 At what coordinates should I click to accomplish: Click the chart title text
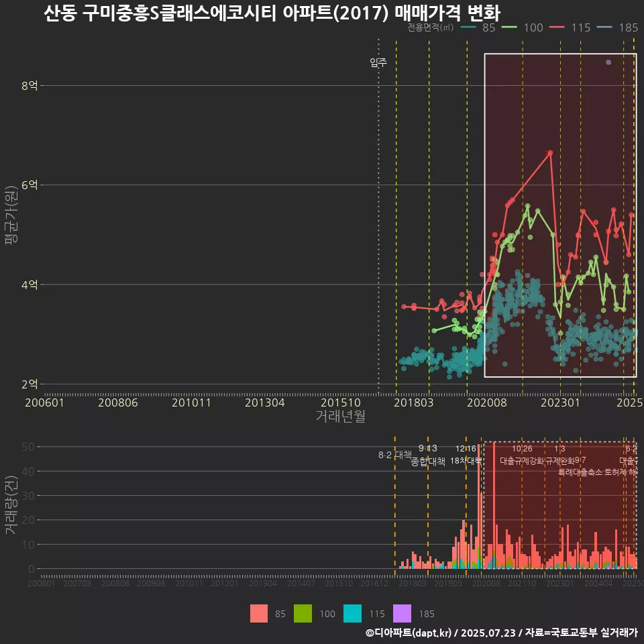click(272, 12)
